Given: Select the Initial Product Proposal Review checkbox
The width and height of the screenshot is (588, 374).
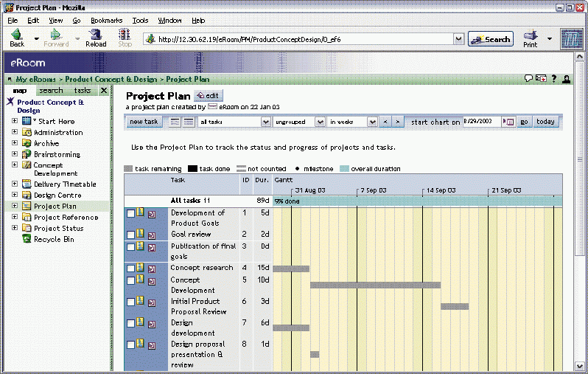Looking at the screenshot, I should 130,302.
